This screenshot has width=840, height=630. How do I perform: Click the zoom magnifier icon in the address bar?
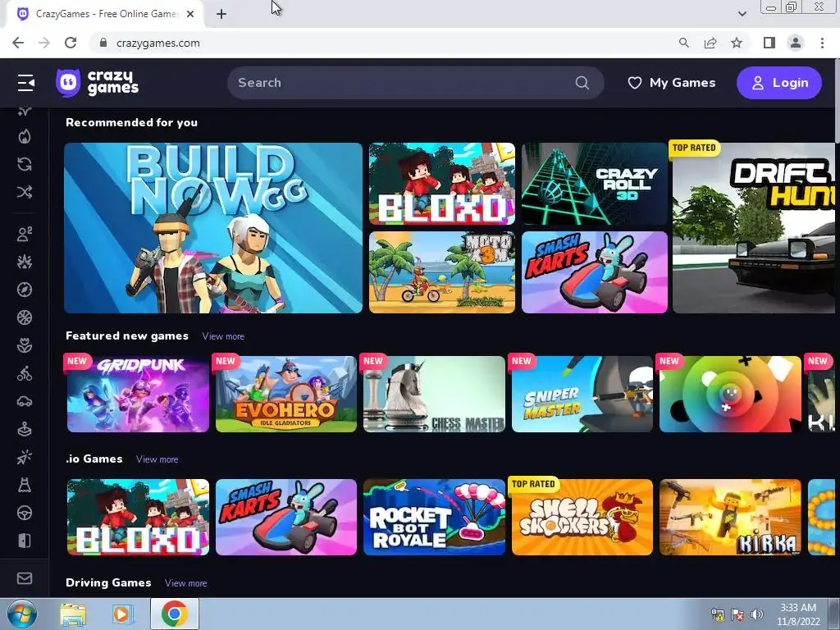684,43
